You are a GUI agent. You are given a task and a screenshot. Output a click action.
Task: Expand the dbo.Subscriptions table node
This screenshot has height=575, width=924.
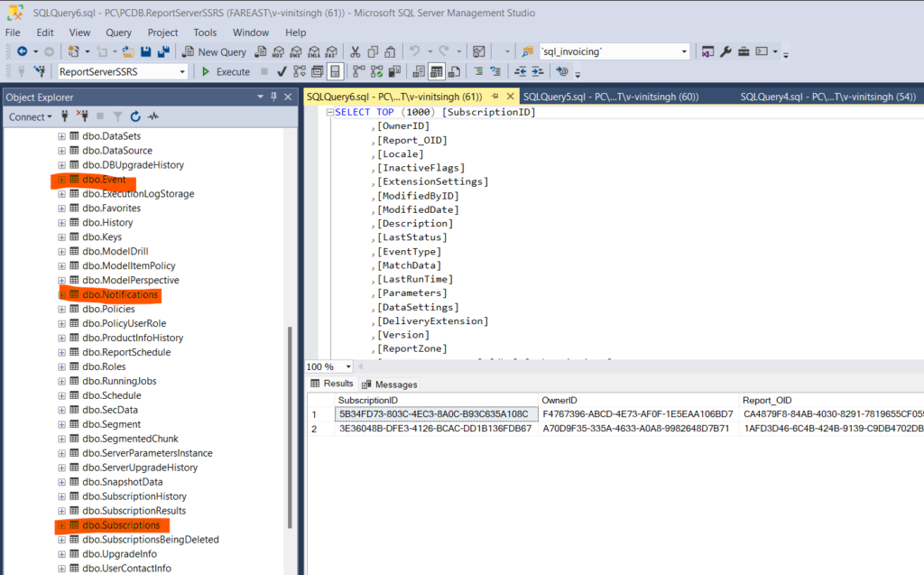pyautogui.click(x=61, y=525)
